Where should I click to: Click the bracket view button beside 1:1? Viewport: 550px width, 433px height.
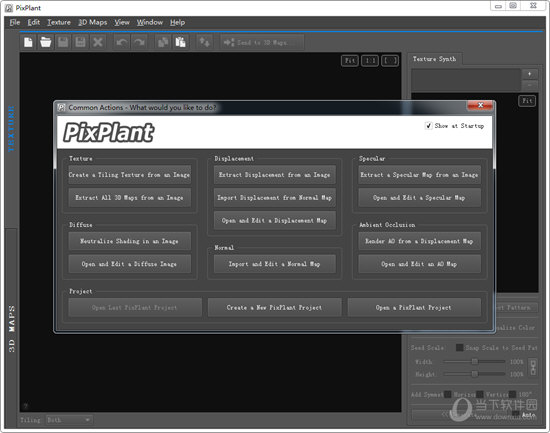pos(390,61)
